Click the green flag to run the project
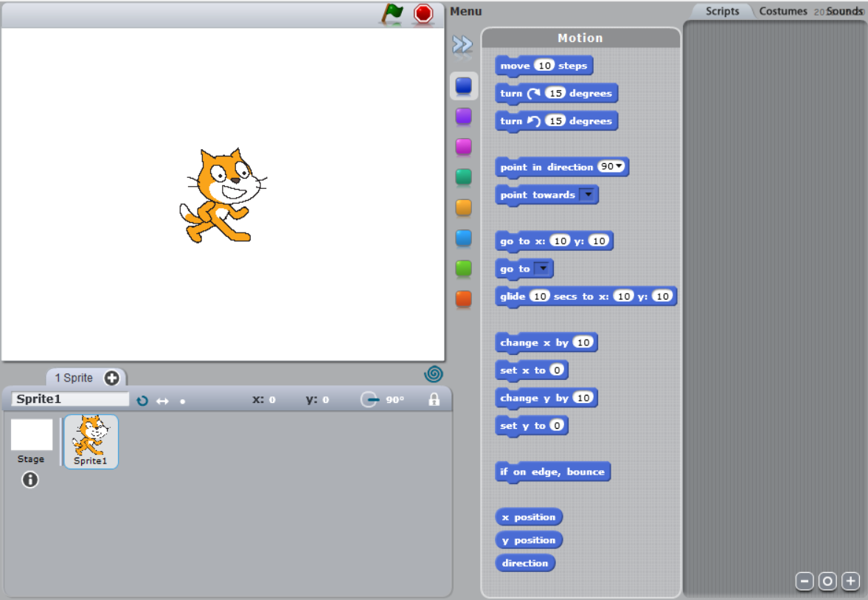 coord(392,13)
